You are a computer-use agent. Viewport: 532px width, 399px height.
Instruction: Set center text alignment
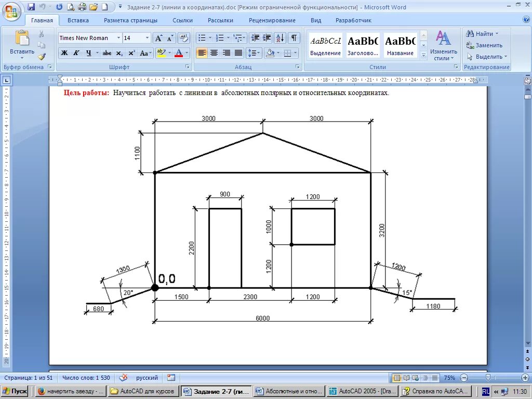(x=214, y=53)
